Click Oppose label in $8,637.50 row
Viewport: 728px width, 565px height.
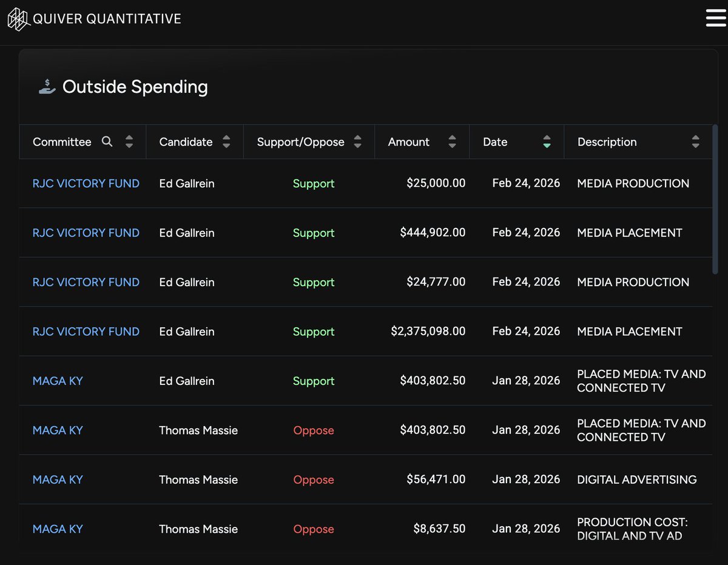point(314,529)
